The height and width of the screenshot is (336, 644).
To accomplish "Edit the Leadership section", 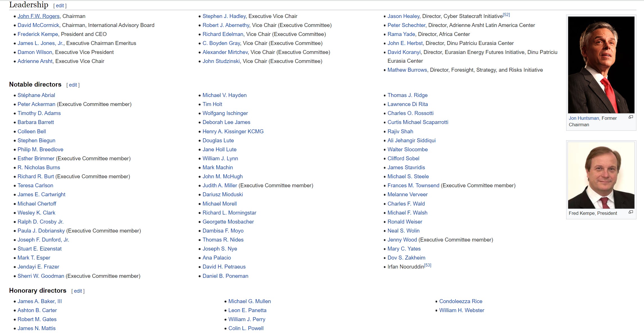I will (60, 5).
